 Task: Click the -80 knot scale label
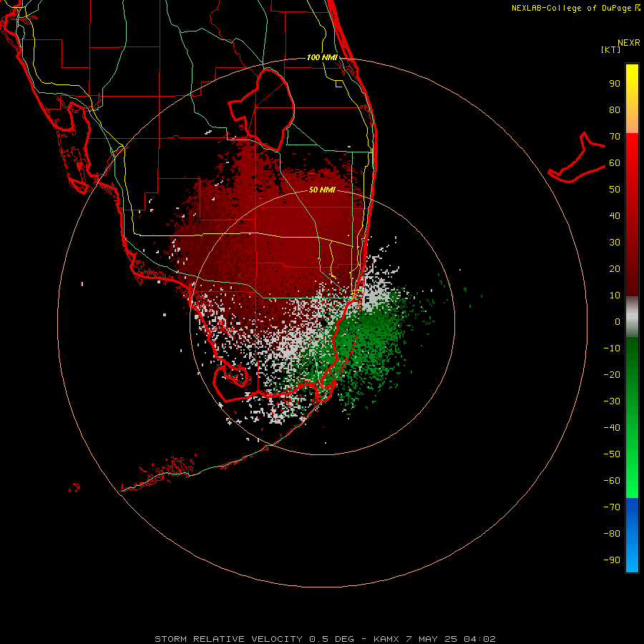(612, 534)
